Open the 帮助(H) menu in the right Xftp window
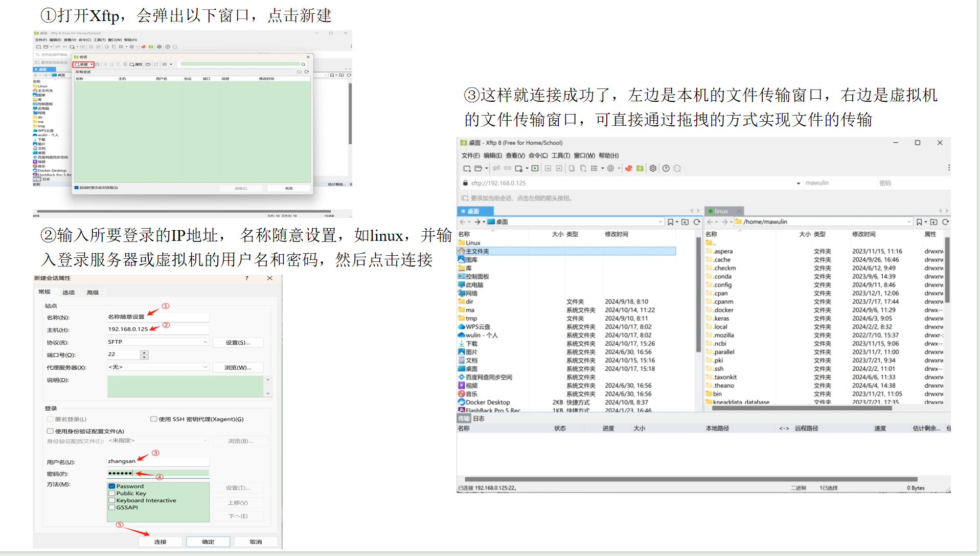The height and width of the screenshot is (556, 980). click(x=608, y=155)
